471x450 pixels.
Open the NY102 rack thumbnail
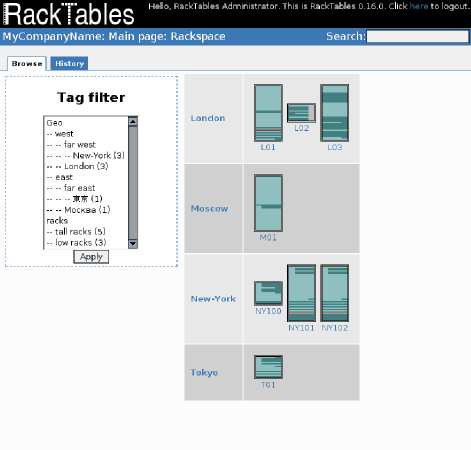click(x=335, y=293)
